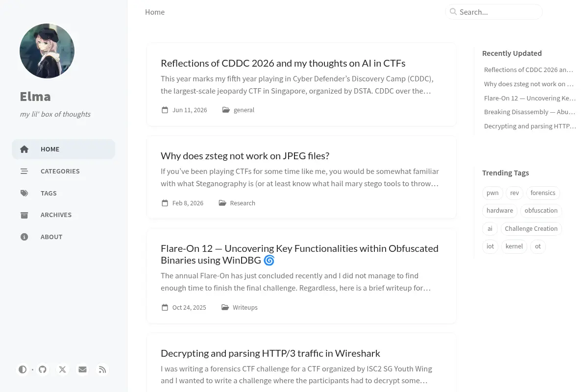Click Home in the breadcrumb
The width and height of the screenshot is (588, 392).
click(x=155, y=12)
